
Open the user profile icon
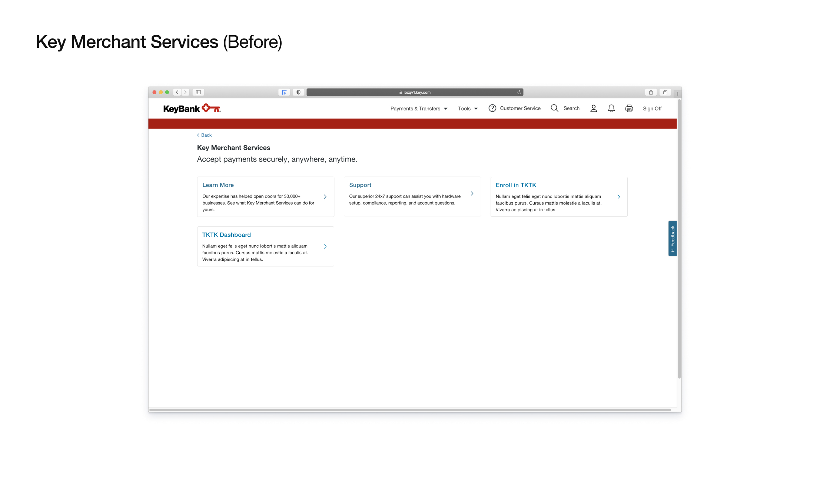point(594,108)
